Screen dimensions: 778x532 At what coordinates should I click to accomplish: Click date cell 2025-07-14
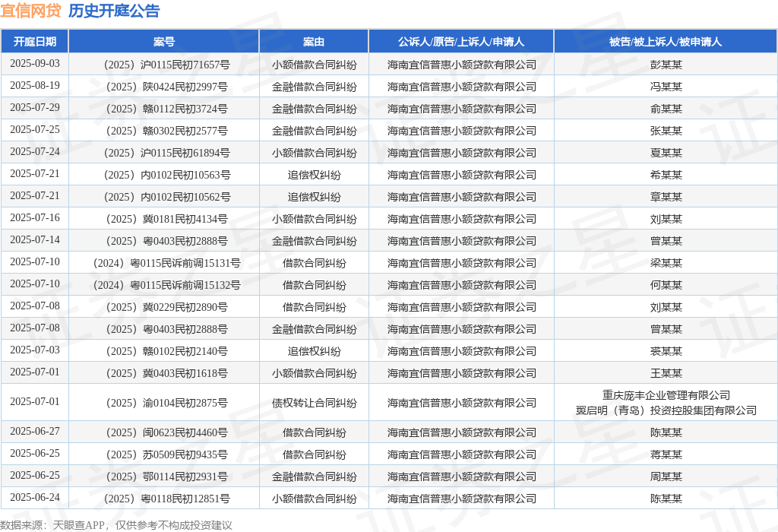coord(35,239)
